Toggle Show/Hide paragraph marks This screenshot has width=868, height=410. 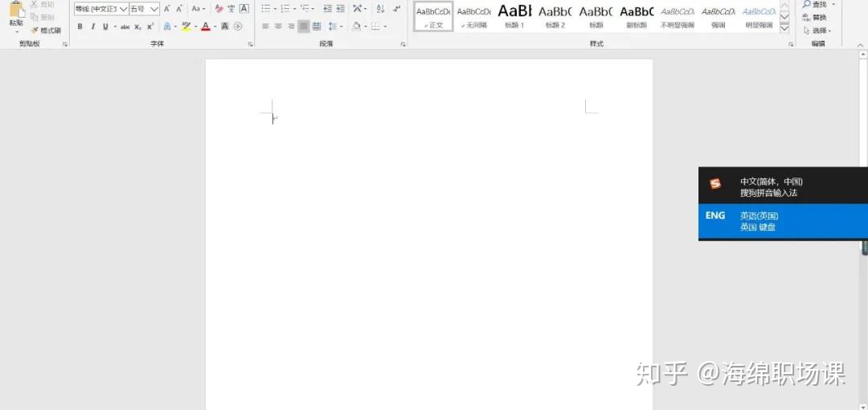(396, 9)
